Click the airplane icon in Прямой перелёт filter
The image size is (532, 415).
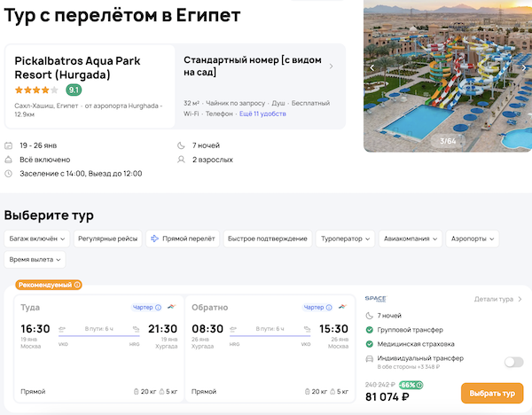155,239
